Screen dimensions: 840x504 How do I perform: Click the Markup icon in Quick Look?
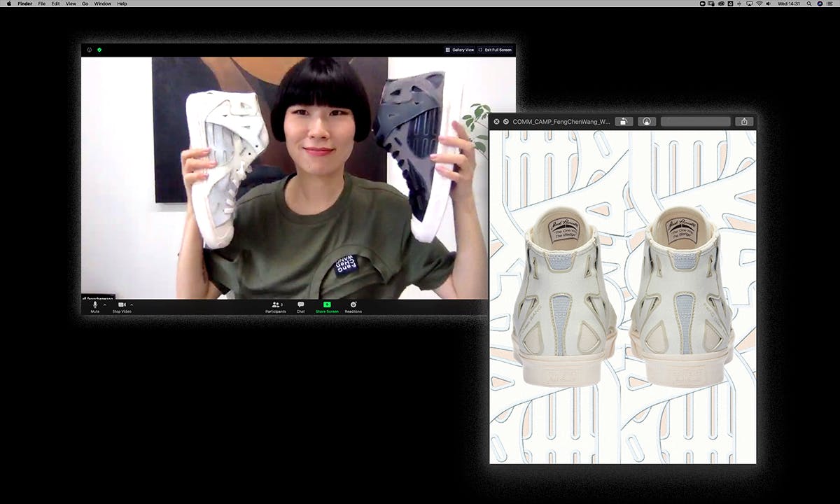point(646,121)
